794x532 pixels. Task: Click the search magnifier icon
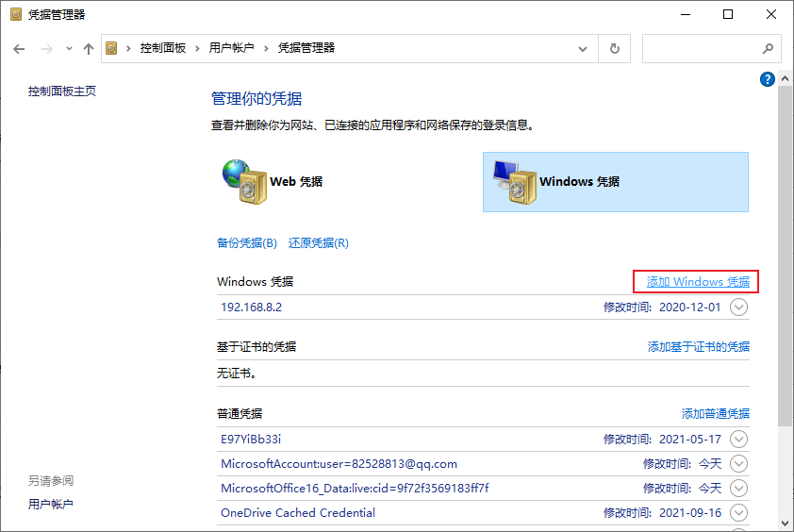(767, 48)
